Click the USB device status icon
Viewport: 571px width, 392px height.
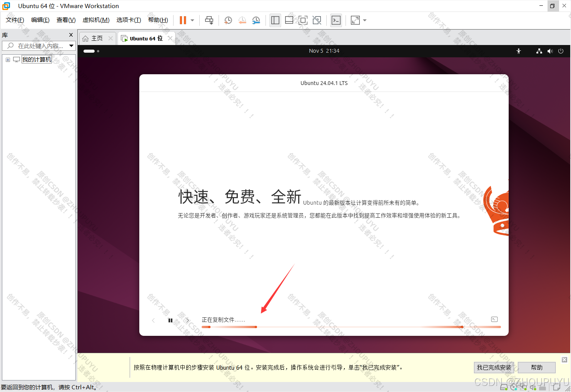click(543, 387)
